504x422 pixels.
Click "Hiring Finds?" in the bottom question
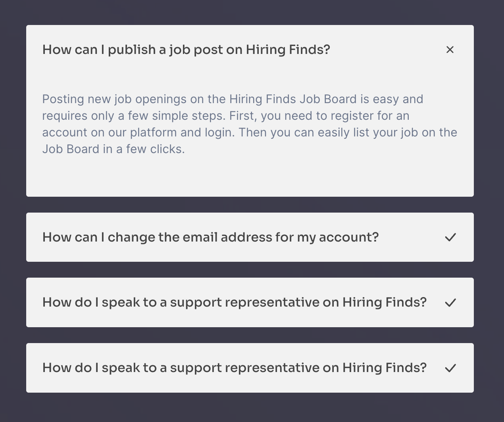pos(384,368)
